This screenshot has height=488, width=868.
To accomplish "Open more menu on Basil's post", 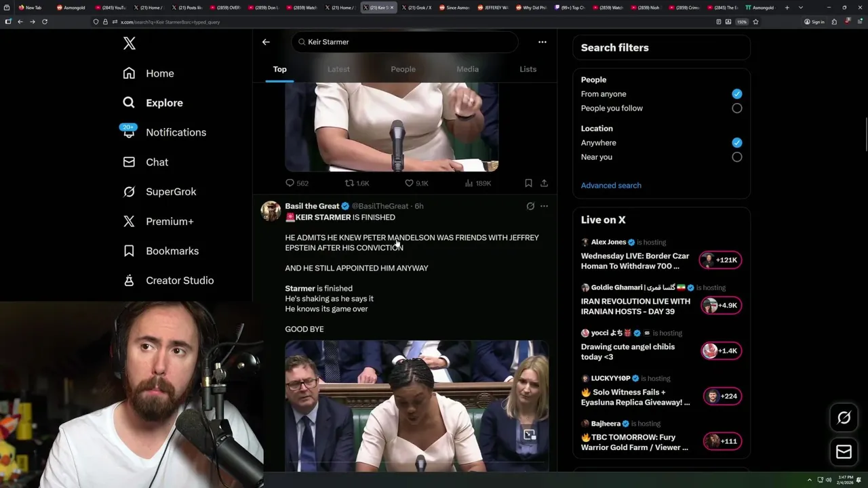I will (x=544, y=206).
